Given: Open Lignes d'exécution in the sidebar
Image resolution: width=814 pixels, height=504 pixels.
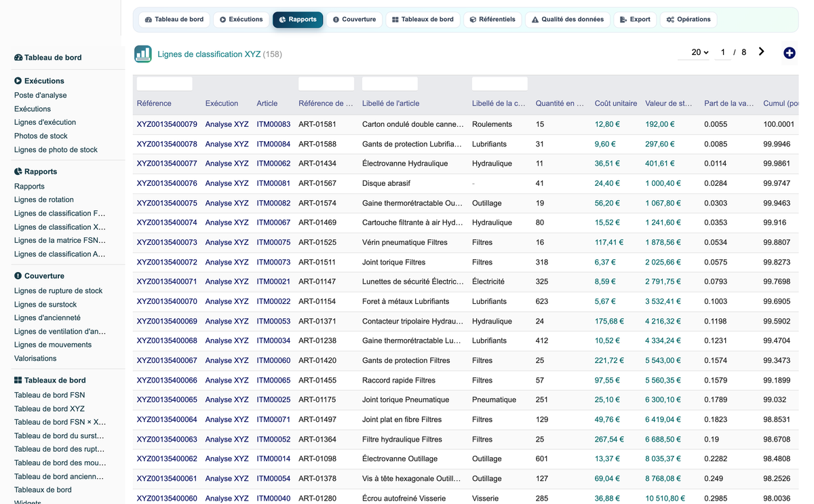Looking at the screenshot, I should pos(45,122).
